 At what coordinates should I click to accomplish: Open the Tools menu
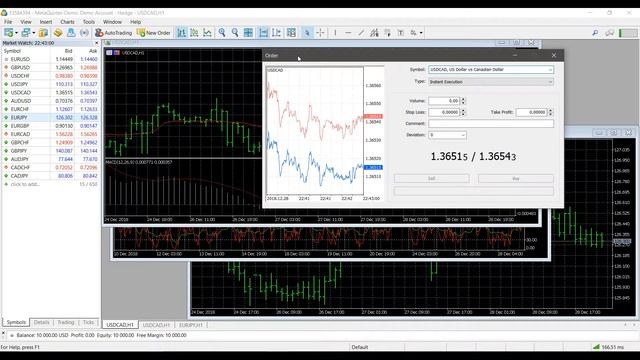click(89, 22)
